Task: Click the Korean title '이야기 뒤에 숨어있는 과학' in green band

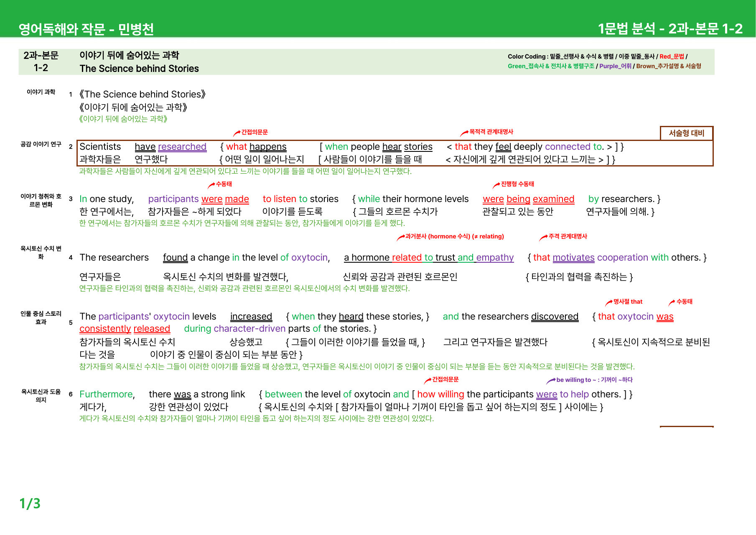Action: 129,55
